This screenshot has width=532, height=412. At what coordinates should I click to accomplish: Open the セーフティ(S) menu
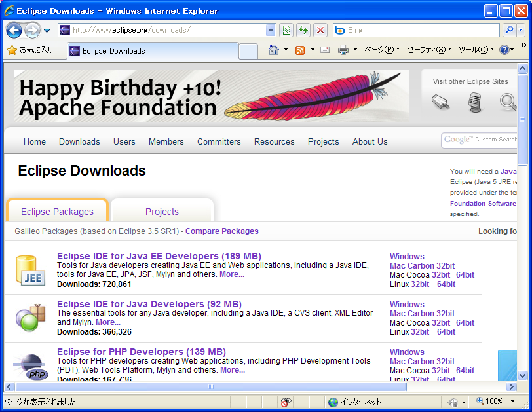(429, 50)
